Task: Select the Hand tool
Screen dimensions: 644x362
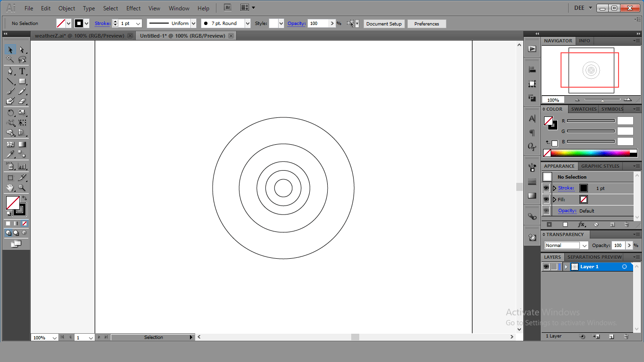Action: [10, 188]
